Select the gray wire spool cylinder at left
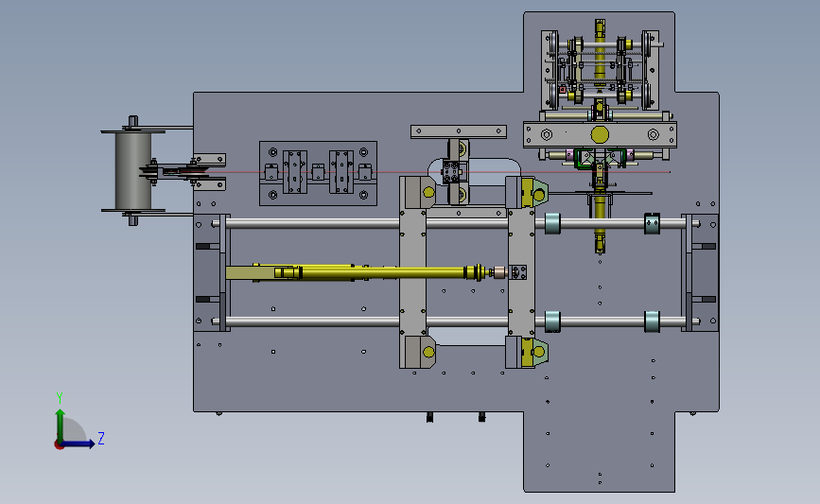Viewport: 820px width, 504px height. click(133, 171)
